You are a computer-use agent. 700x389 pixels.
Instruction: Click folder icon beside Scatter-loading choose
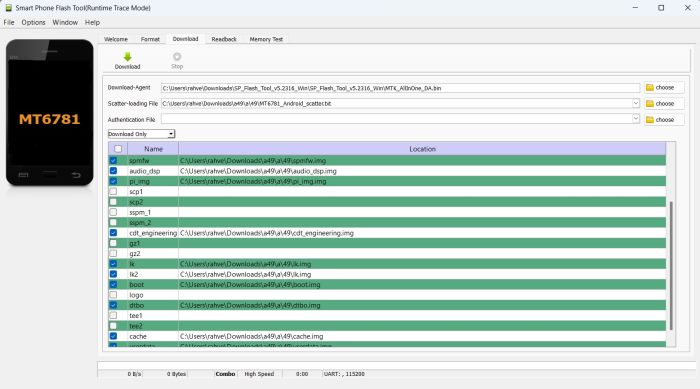[650, 104]
